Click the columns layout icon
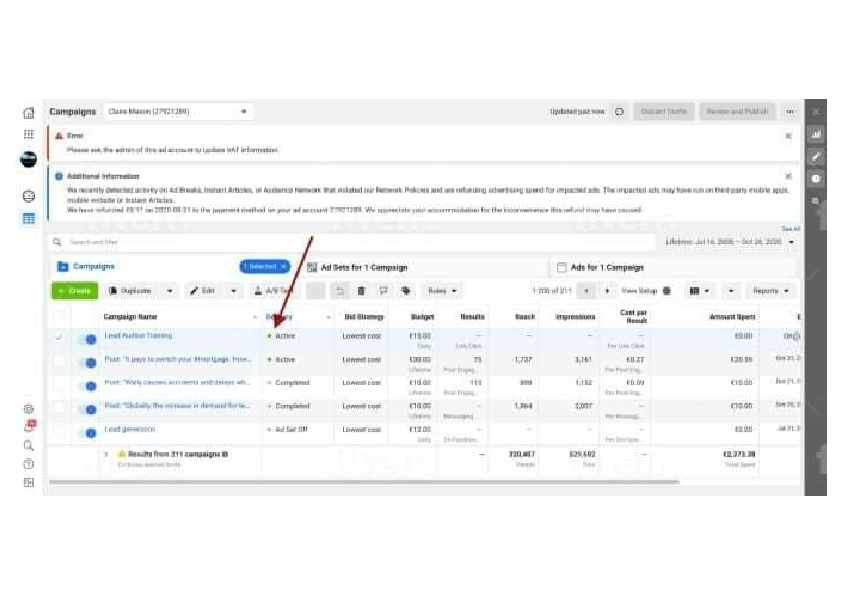842x595 pixels. (x=694, y=291)
